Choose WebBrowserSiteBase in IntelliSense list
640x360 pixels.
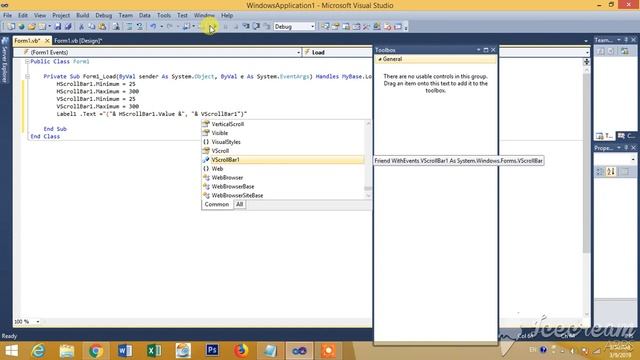click(x=283, y=196)
